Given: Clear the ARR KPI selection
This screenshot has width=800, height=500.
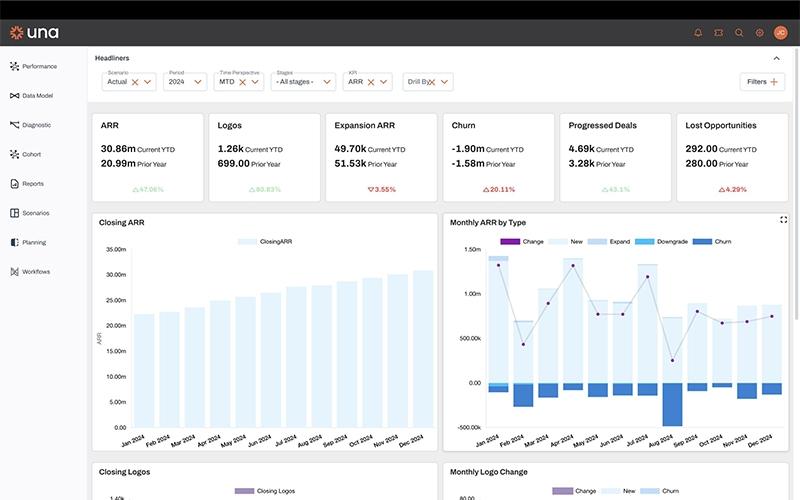Looking at the screenshot, I should [371, 82].
